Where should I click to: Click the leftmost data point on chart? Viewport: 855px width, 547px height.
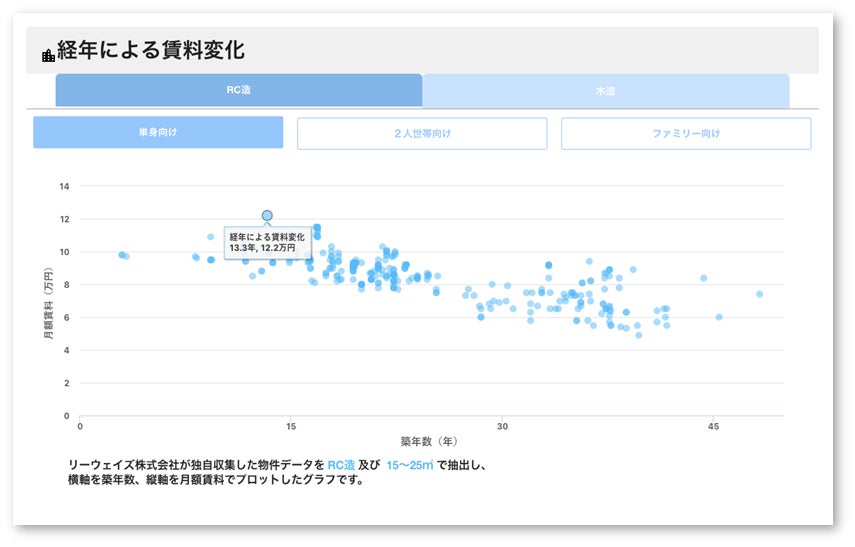click(122, 255)
